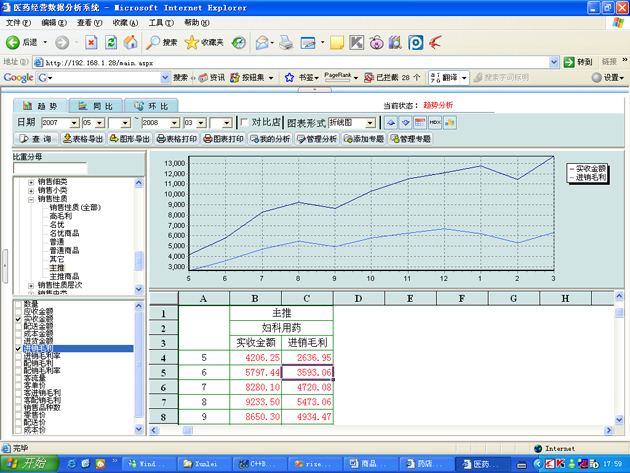Open the 查看(V) menu
Image resolution: width=630 pixels, height=473 pixels.
click(90, 23)
